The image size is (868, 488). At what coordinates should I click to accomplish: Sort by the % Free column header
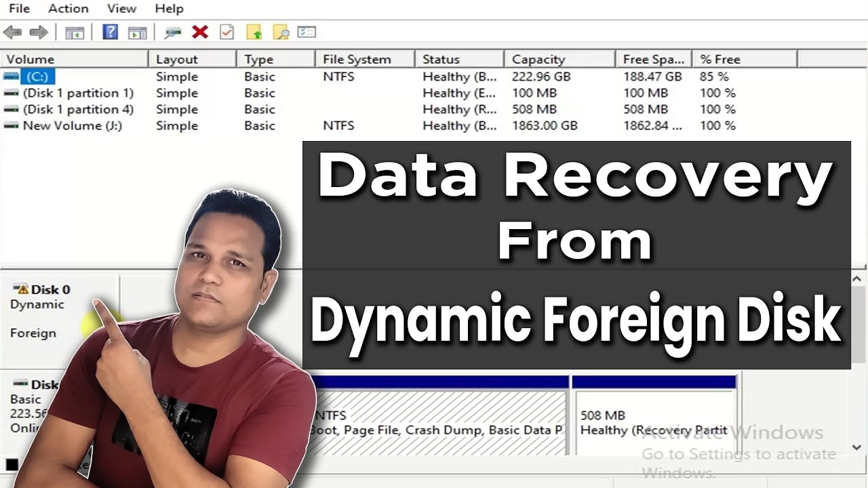pos(745,59)
